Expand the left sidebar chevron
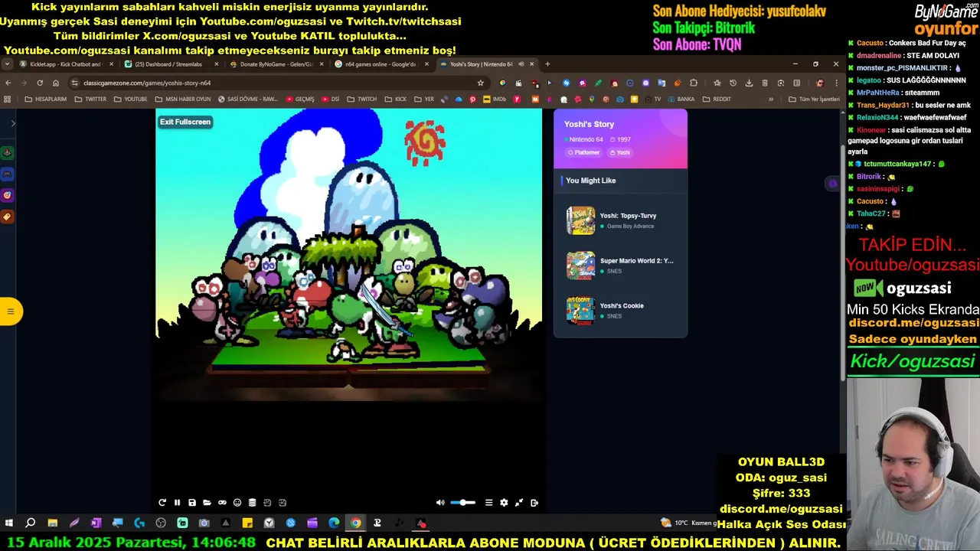Image resolution: width=980 pixels, height=551 pixels. tap(13, 123)
